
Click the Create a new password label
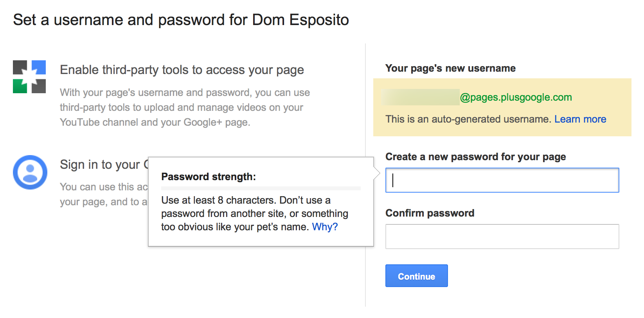click(x=475, y=157)
